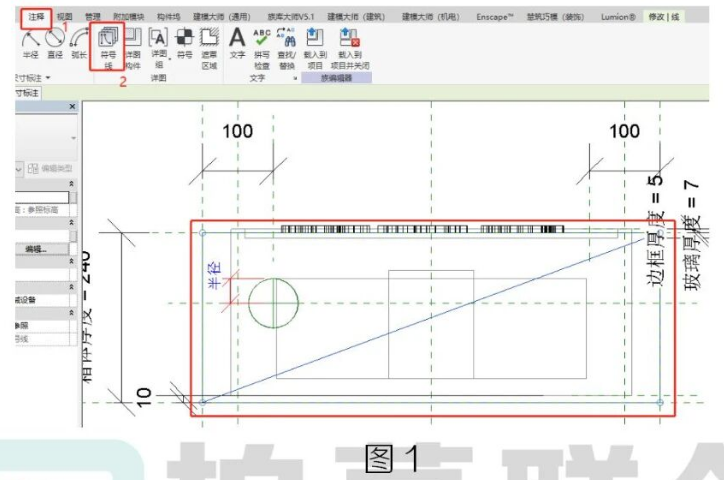Image resolution: width=724 pixels, height=480 pixels.
Task: Collapse the first properties group chevron
Action: tap(72, 184)
